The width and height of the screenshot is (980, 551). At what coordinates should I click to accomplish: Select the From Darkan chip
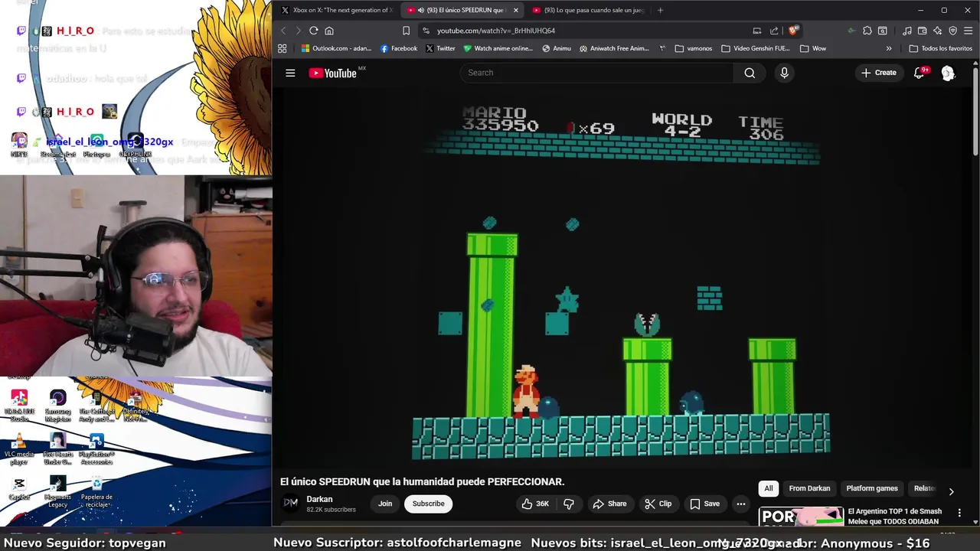tap(809, 488)
